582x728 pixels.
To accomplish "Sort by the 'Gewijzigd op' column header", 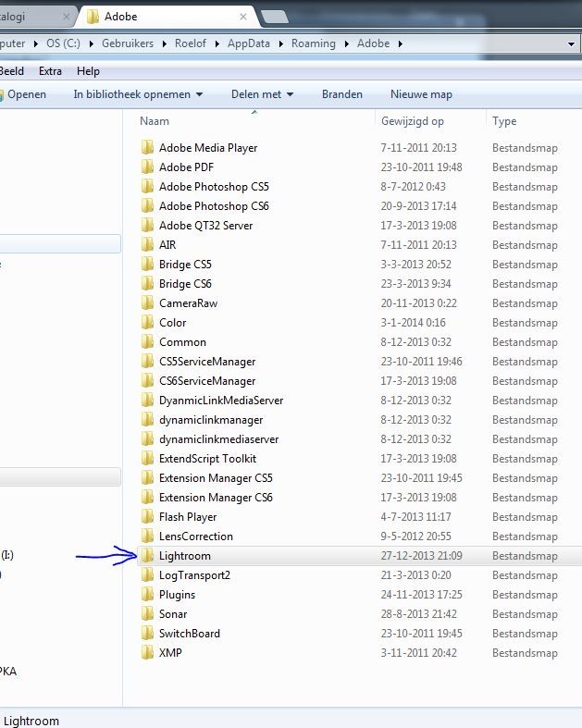I will pyautogui.click(x=413, y=121).
